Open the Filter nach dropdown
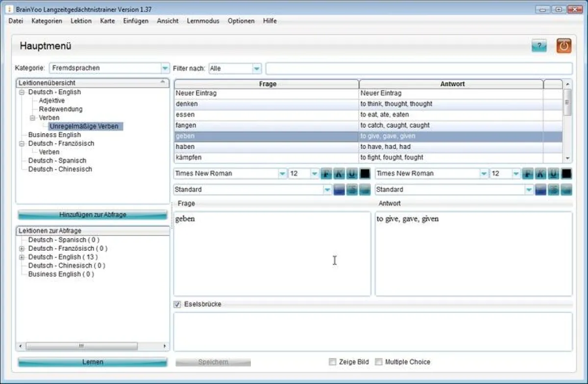Image resolution: width=588 pixels, height=384 pixels. (256, 69)
